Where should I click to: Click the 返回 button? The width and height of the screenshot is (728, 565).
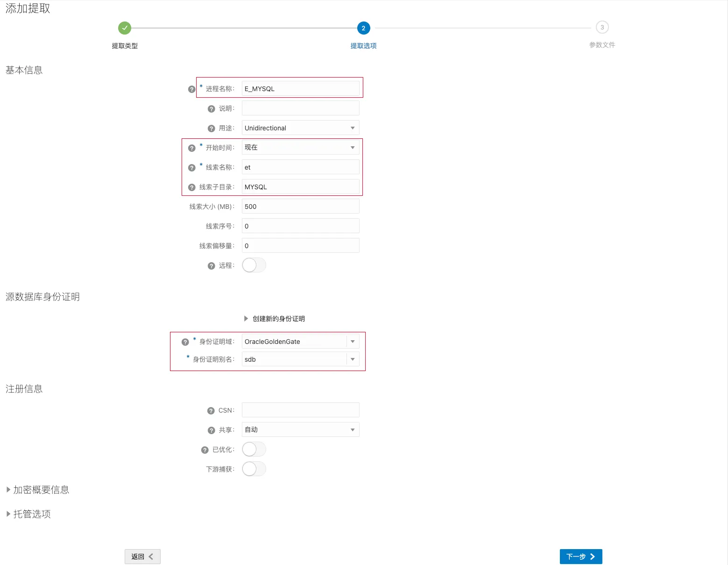(x=142, y=557)
